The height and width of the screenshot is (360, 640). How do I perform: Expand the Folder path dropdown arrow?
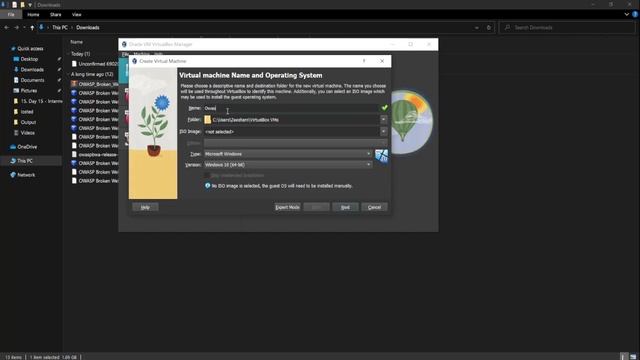[x=383, y=120]
